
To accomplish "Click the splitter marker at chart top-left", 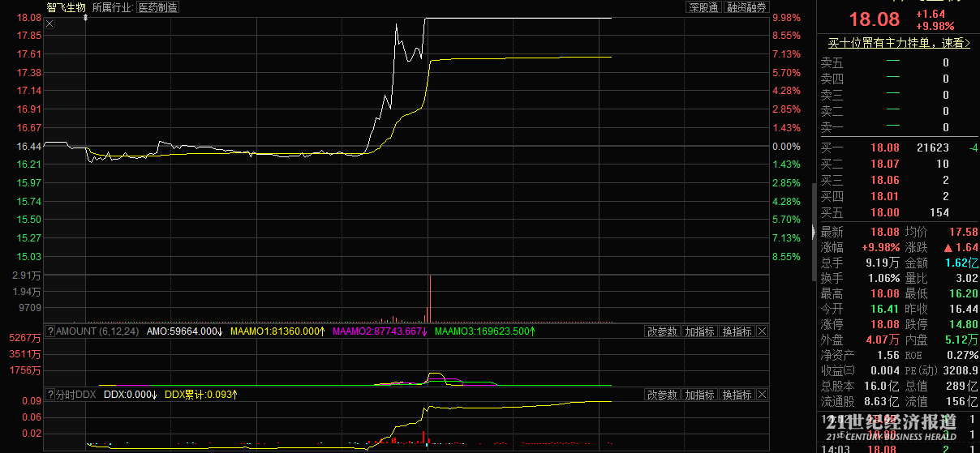I will tap(85, 17).
